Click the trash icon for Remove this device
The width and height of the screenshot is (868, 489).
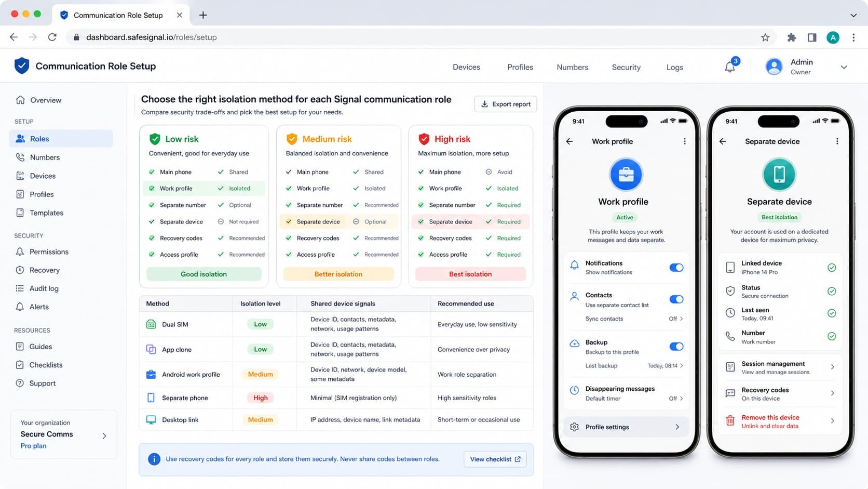730,421
